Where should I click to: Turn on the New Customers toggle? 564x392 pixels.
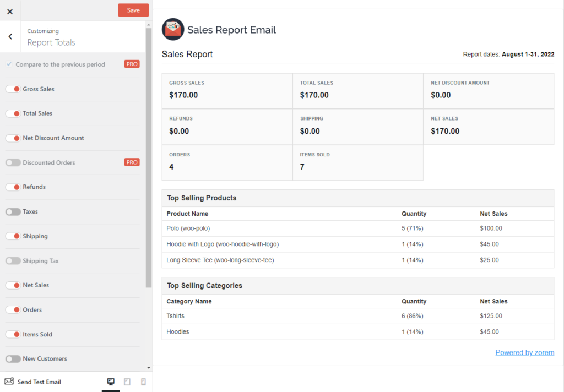tap(12, 358)
